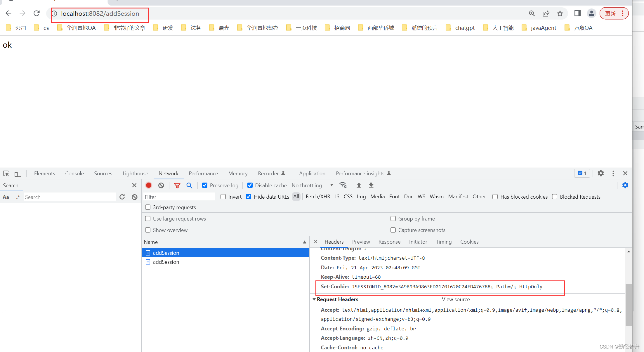Open the chatgpt bookmarks folder

pyautogui.click(x=460, y=28)
